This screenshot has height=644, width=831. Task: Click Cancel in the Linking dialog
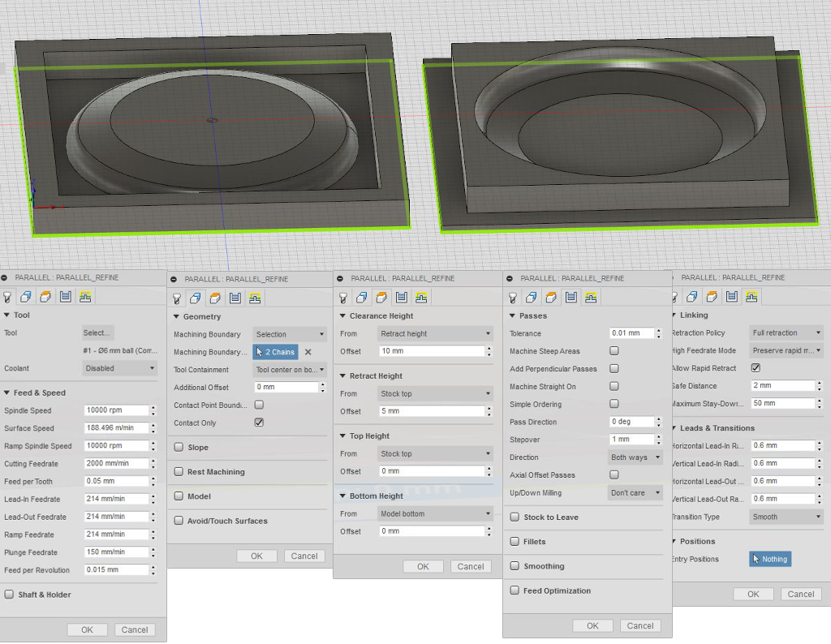point(801,595)
